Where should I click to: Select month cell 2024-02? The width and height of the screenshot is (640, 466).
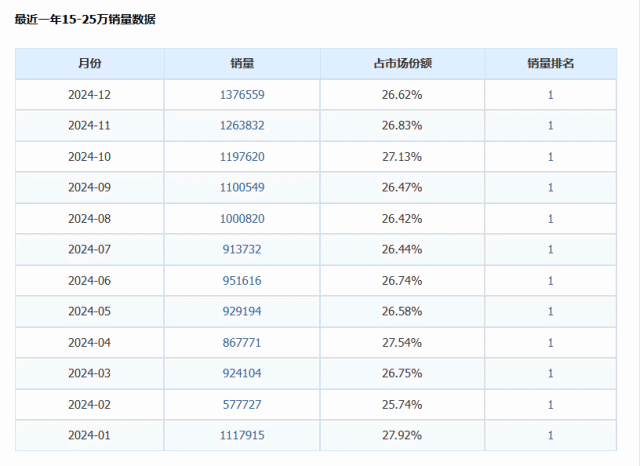[x=89, y=404]
